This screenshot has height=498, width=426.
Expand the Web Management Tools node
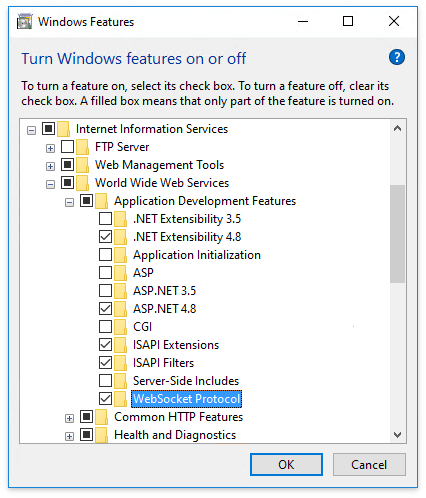(50, 166)
